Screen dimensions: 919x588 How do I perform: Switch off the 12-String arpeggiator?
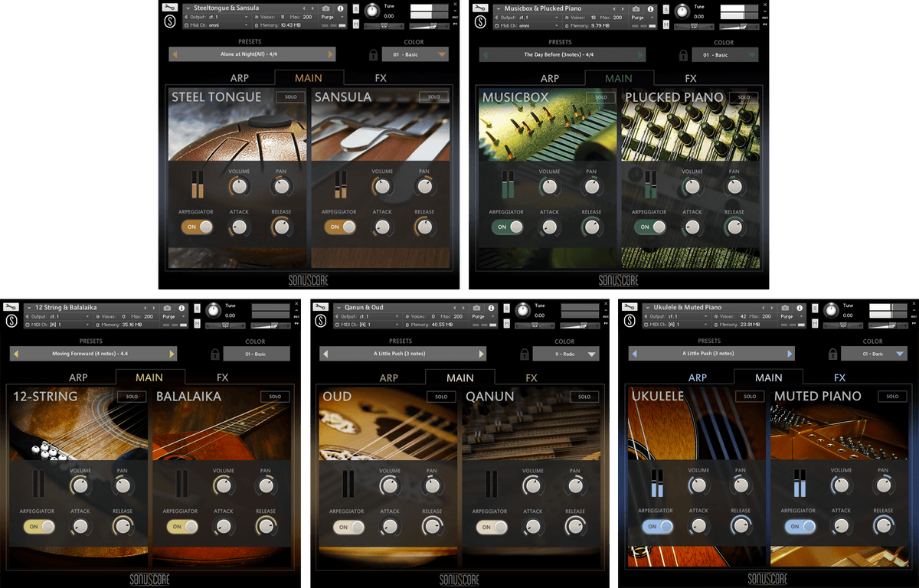pos(39,526)
